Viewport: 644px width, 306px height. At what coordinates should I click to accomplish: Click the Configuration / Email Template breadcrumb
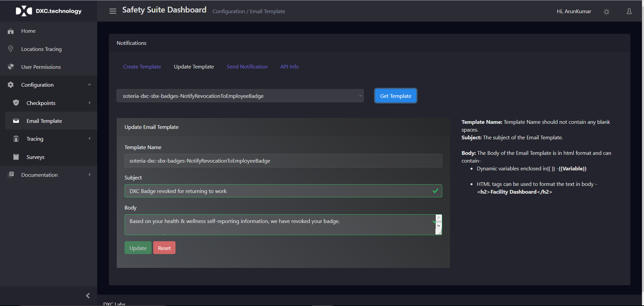click(249, 11)
